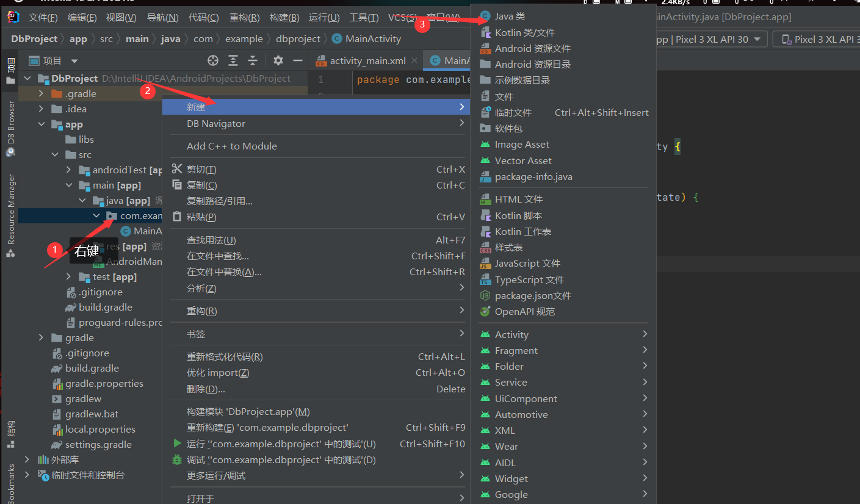Screen dimensions: 860x504
Task: Collapse the DbProject root node
Action: tap(27, 79)
